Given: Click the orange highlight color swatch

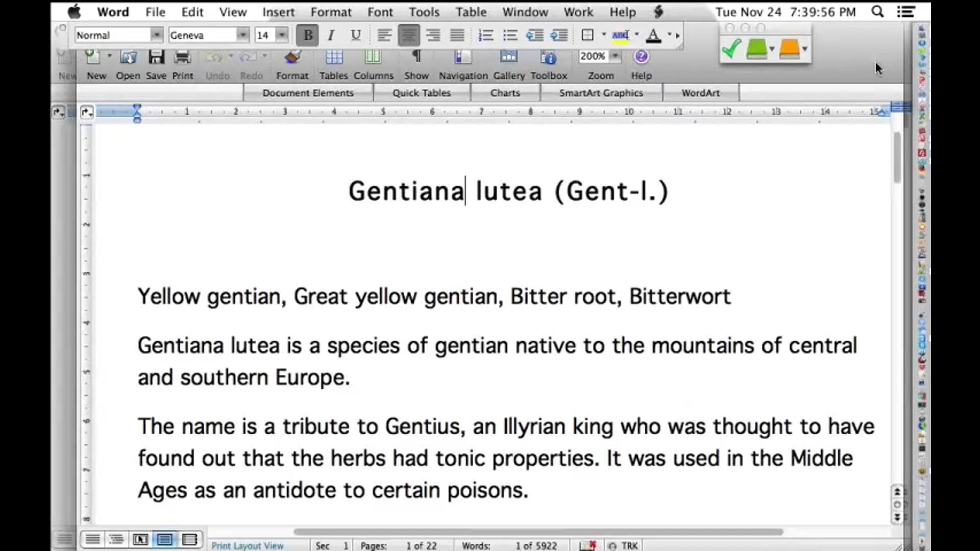Looking at the screenshot, I should 789,49.
